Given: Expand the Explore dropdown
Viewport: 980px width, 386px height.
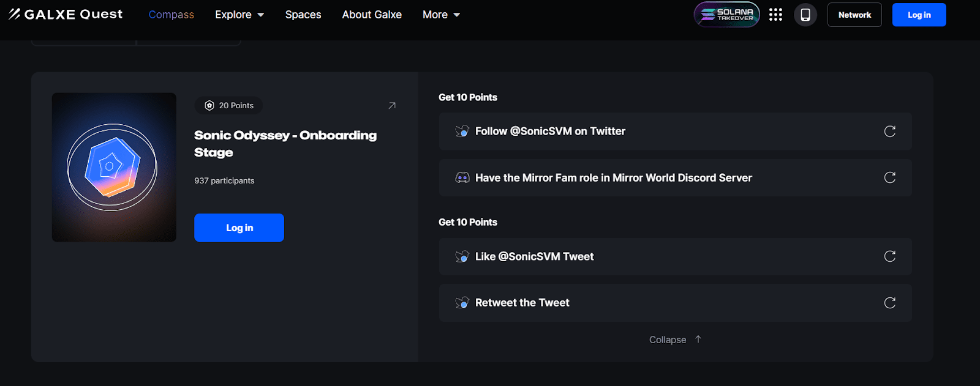Looking at the screenshot, I should pos(239,15).
